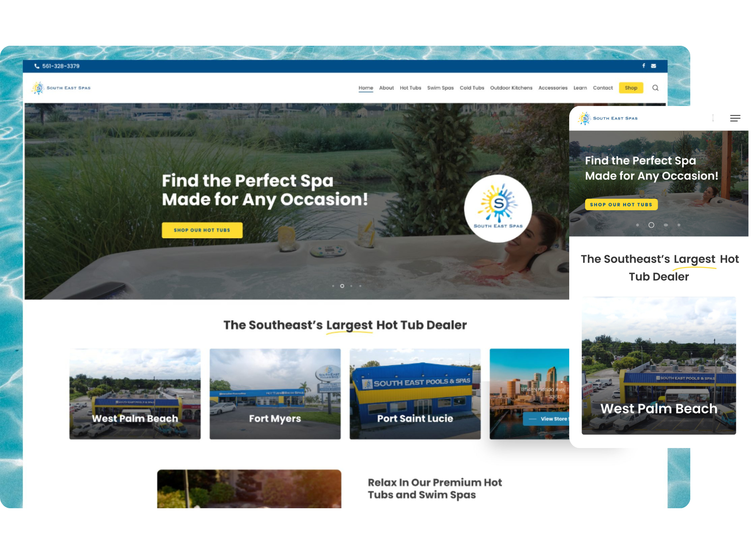Viewport: 756px width, 554px height.
Task: Go to the About page
Action: click(386, 88)
